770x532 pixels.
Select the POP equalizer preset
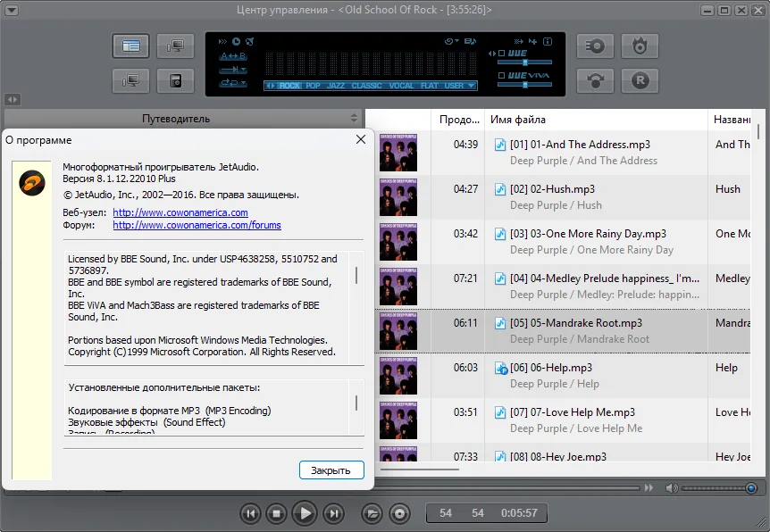(x=313, y=86)
